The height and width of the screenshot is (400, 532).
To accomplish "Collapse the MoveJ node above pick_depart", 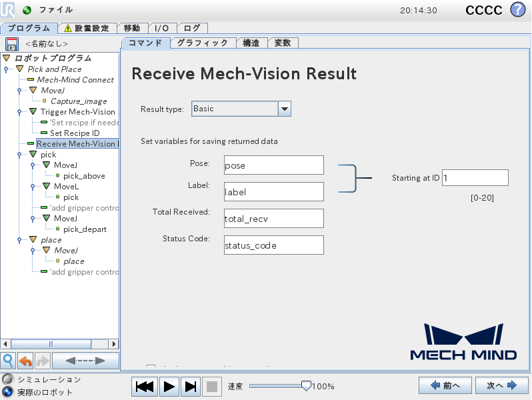I will click(47, 218).
